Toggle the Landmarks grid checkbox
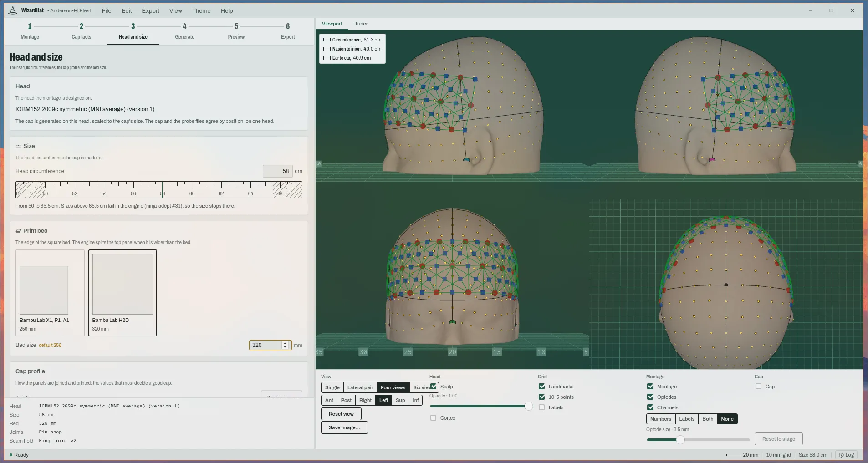868x463 pixels. [x=542, y=387]
